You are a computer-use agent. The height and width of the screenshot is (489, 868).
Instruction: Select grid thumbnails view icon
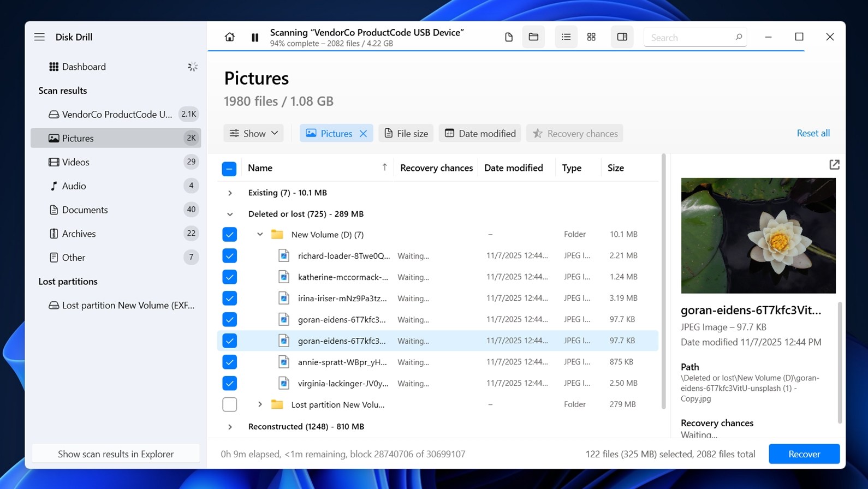point(591,37)
